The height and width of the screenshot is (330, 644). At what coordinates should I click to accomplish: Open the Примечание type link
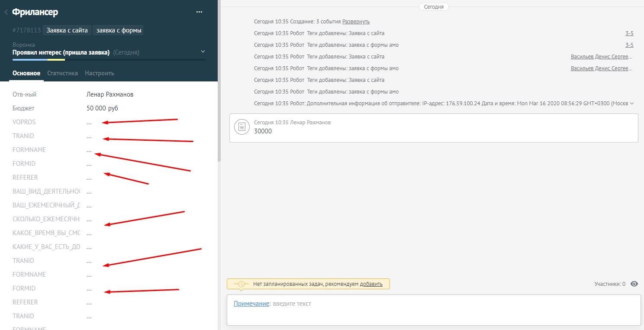[x=251, y=304]
